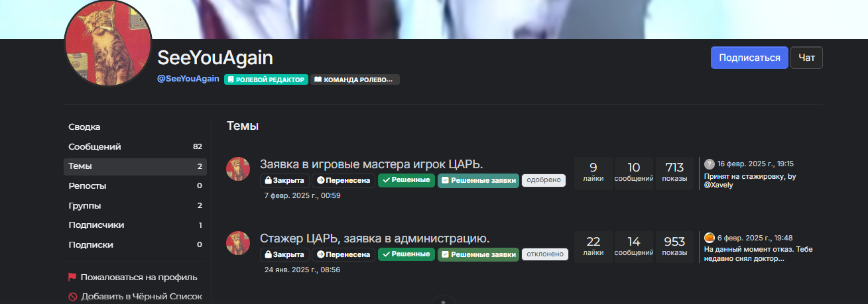Click the Подписаться button
Screen dimensions: 868x304
coord(749,58)
